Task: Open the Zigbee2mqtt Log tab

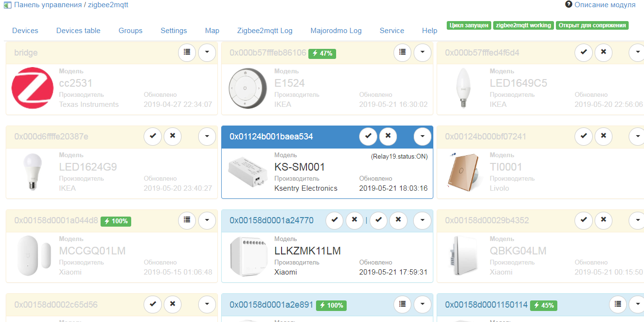Action: tap(265, 31)
